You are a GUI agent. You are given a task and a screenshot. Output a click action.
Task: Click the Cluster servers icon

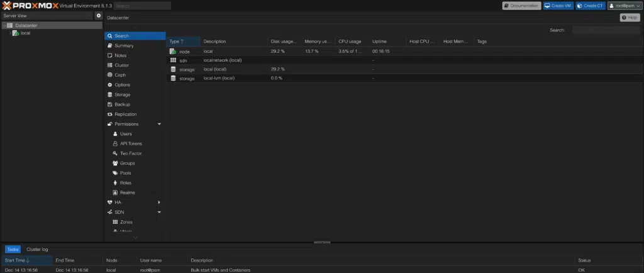109,65
